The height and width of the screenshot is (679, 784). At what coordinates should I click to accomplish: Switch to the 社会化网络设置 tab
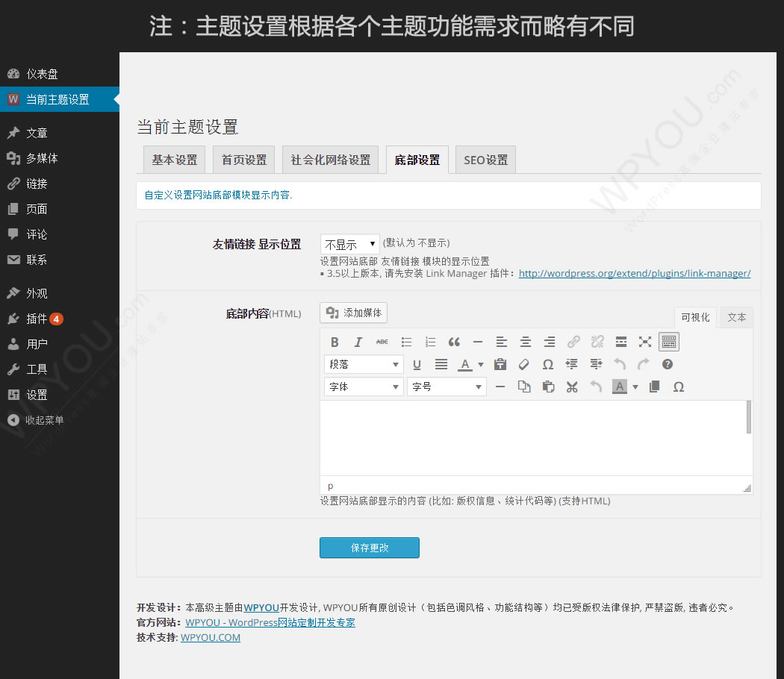(x=331, y=160)
